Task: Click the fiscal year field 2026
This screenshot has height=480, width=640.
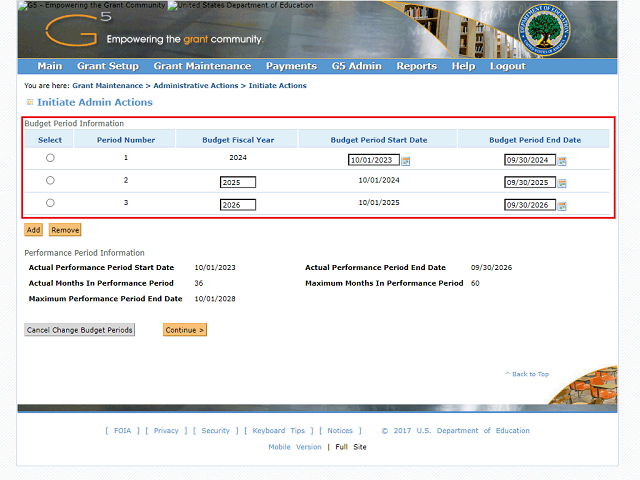Action: tap(238, 205)
